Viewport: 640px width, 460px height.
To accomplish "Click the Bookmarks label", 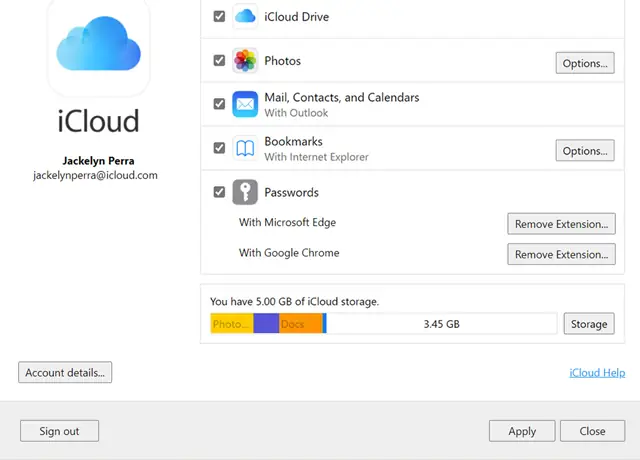I will [293, 142].
